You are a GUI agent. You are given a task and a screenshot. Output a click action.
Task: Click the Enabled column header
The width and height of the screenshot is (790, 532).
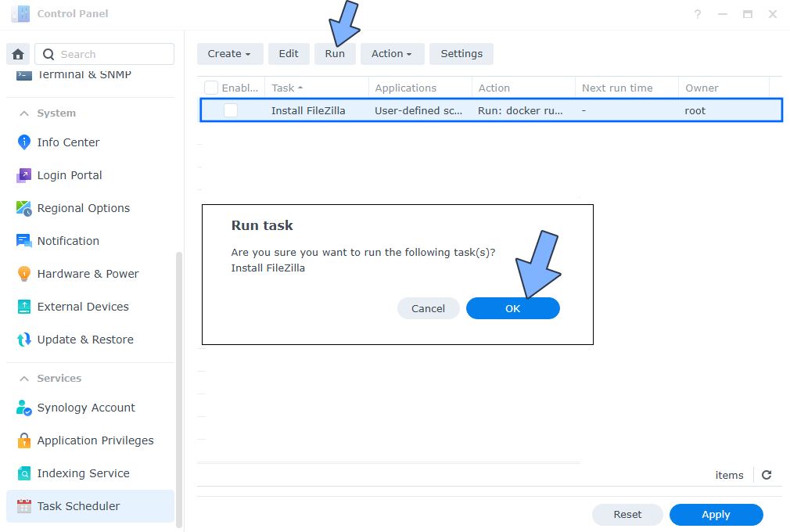click(x=240, y=88)
